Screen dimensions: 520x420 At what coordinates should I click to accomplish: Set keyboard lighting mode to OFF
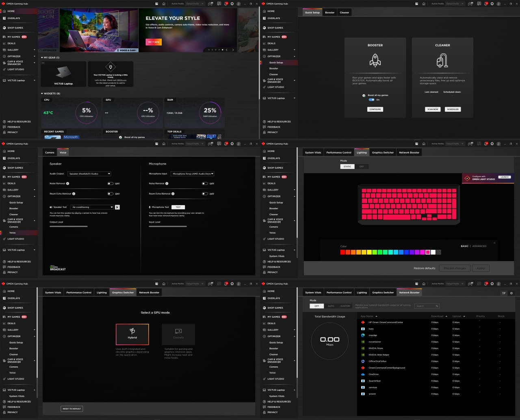362,167
